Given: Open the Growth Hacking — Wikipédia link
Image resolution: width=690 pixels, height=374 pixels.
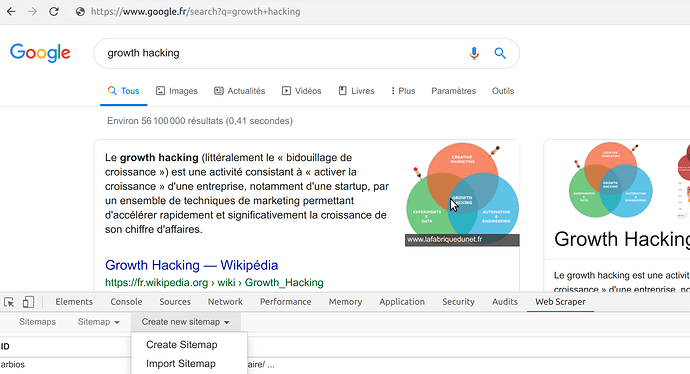Looking at the screenshot, I should (x=191, y=265).
